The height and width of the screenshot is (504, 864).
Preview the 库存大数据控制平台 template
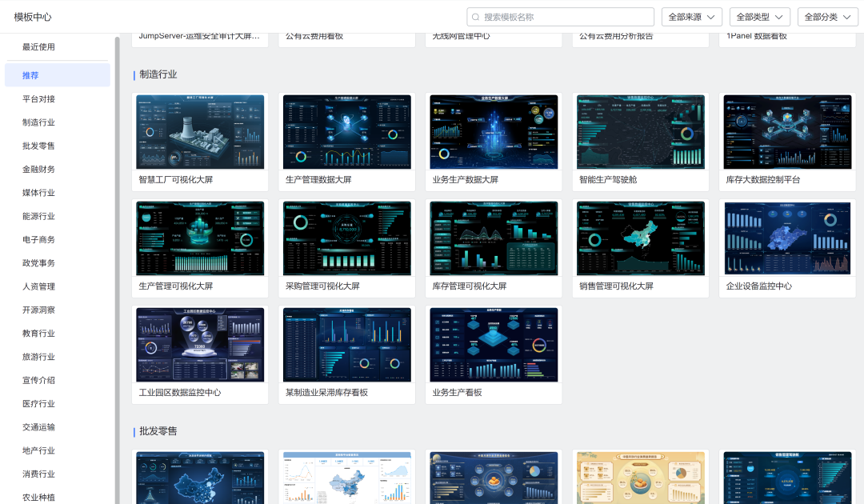coord(787,132)
